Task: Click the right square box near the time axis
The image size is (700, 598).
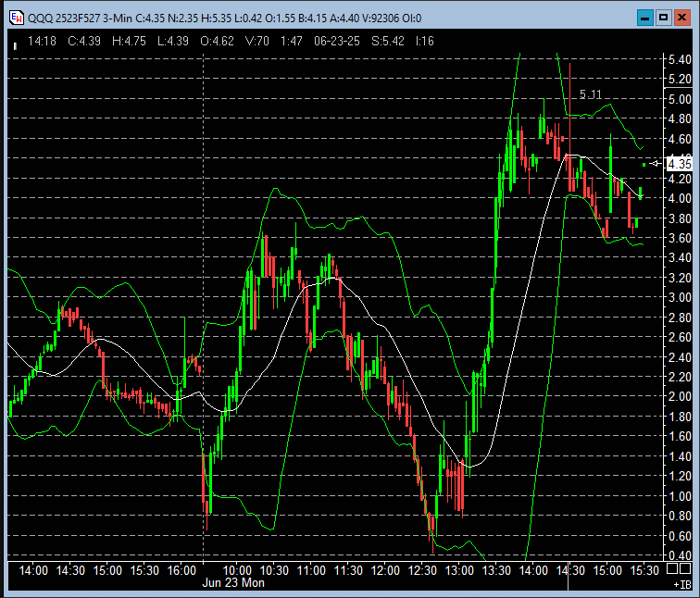Action: click(x=685, y=568)
